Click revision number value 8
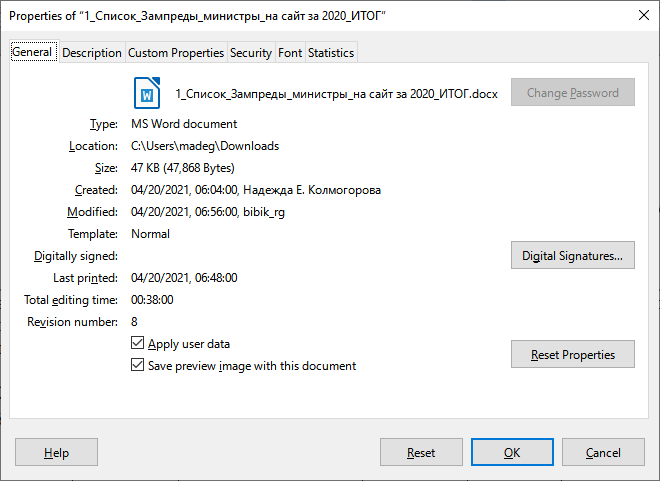This screenshot has width=660, height=481. pyautogui.click(x=134, y=322)
